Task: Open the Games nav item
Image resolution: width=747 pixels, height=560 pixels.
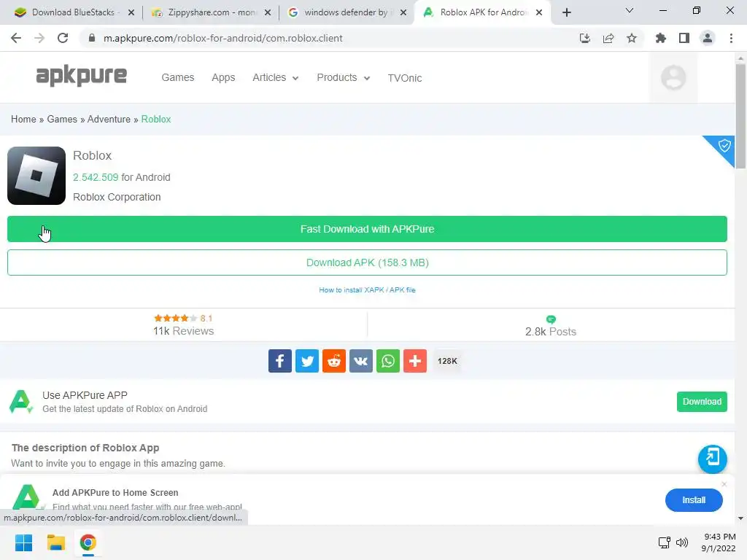Action: [178, 77]
